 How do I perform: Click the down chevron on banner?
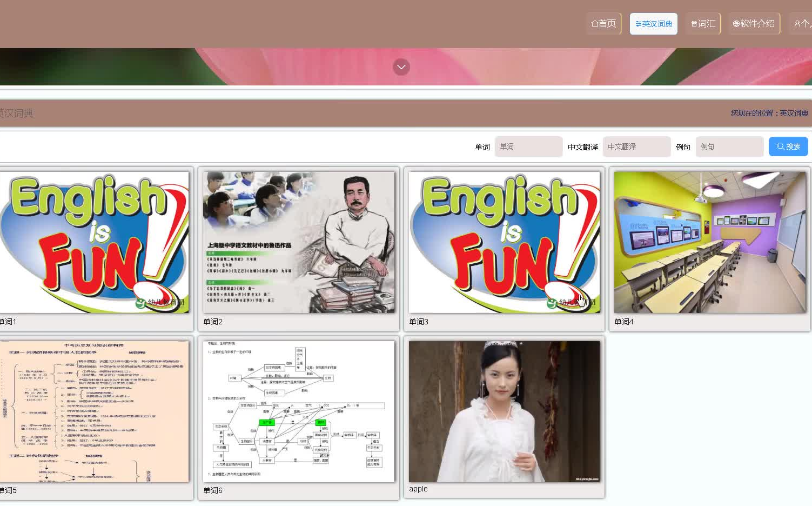[401, 67]
